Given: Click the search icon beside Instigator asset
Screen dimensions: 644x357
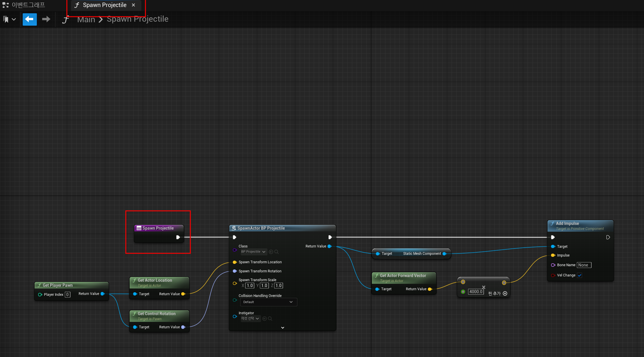Looking at the screenshot, I should tap(270, 319).
